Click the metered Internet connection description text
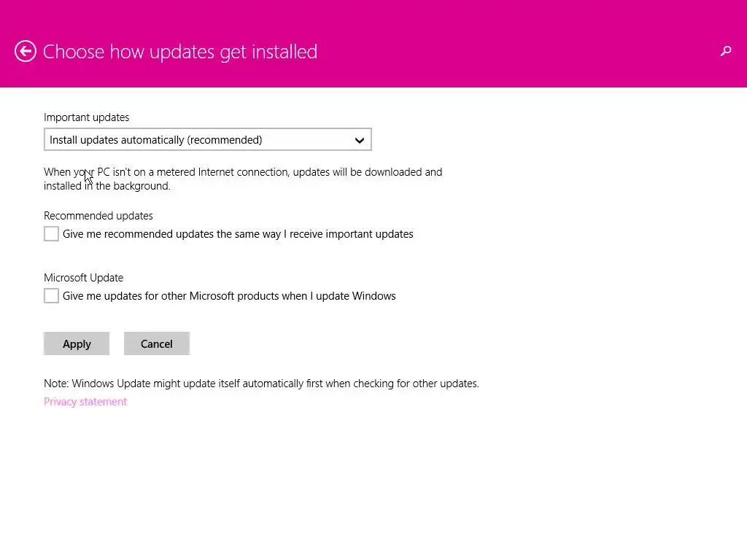 click(x=243, y=179)
